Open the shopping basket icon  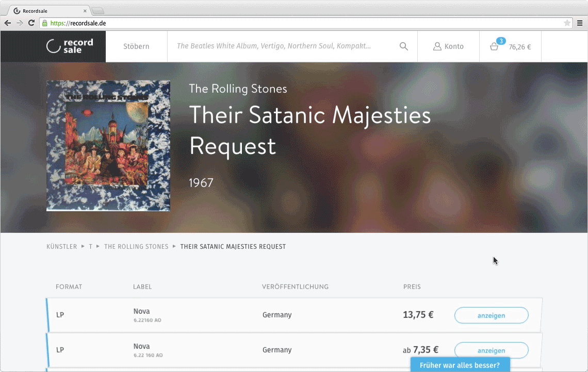point(494,46)
